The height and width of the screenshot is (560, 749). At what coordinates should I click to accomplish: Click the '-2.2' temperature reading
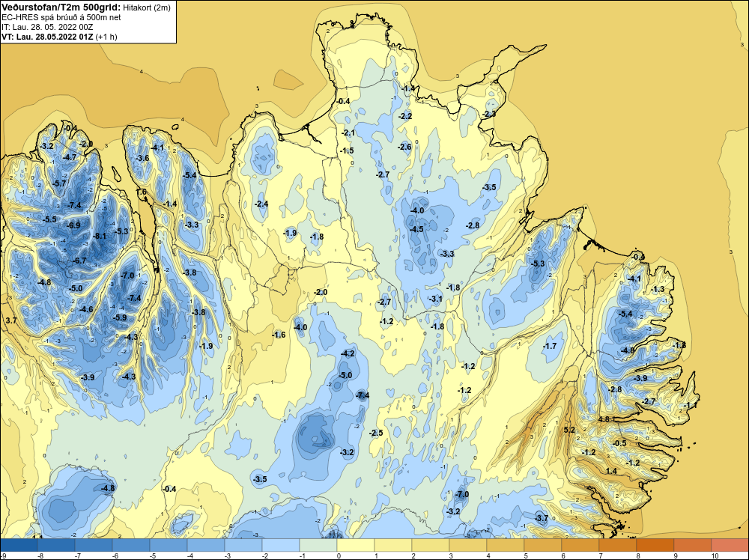pos(405,116)
